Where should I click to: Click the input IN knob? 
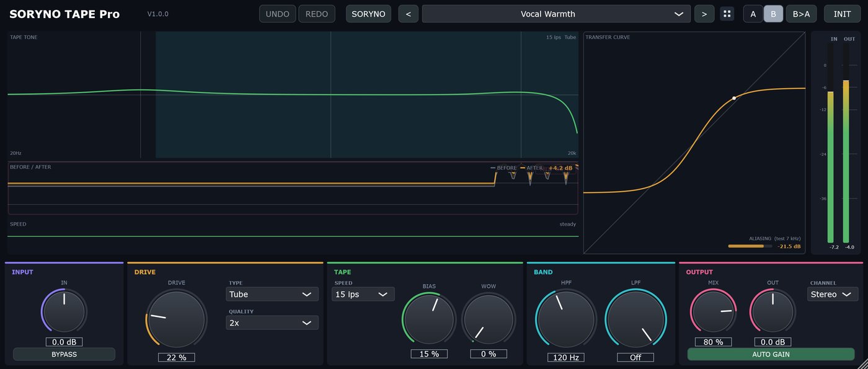64,311
